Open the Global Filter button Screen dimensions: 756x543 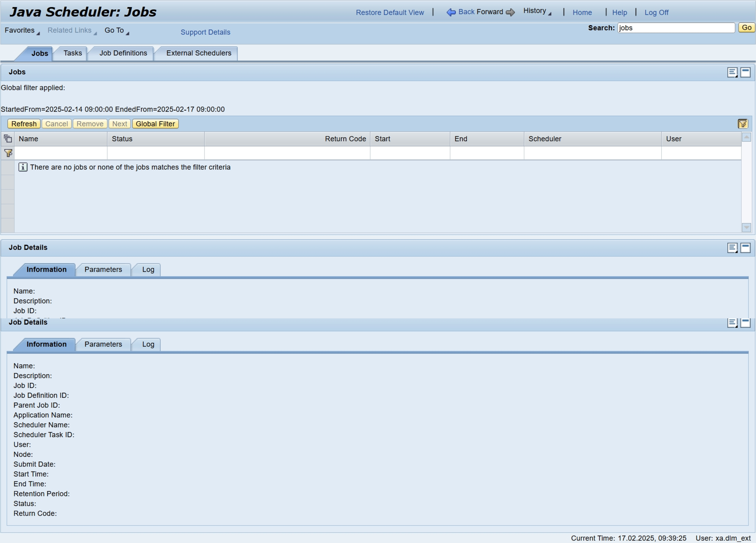click(155, 124)
